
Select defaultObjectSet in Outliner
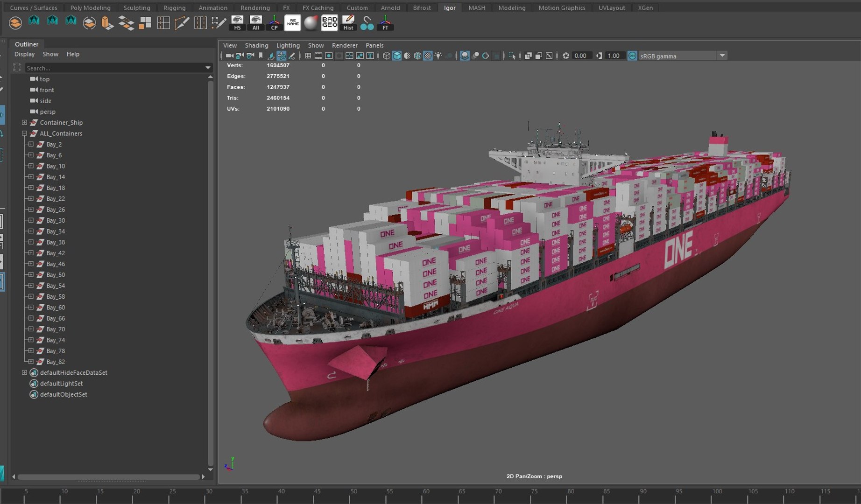[x=64, y=394]
